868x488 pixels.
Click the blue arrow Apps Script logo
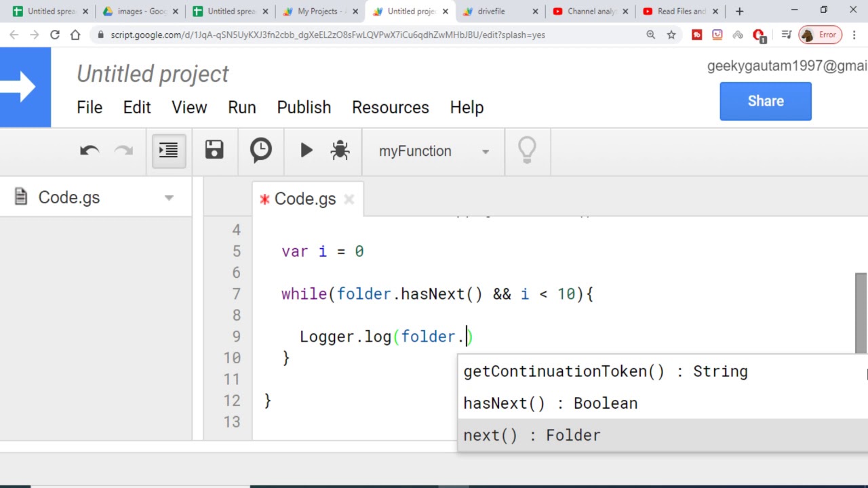point(25,87)
